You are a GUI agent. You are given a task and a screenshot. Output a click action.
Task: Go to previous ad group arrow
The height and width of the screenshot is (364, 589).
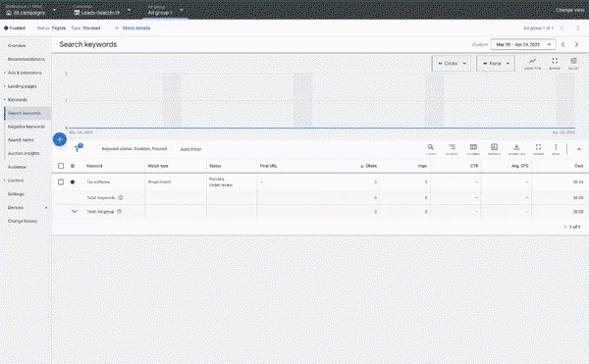562,28
